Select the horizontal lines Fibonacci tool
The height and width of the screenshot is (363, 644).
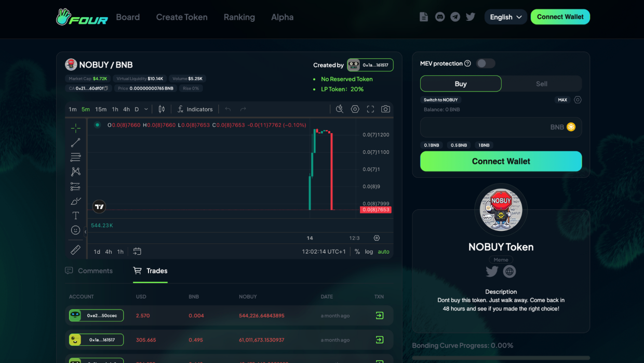(x=76, y=157)
